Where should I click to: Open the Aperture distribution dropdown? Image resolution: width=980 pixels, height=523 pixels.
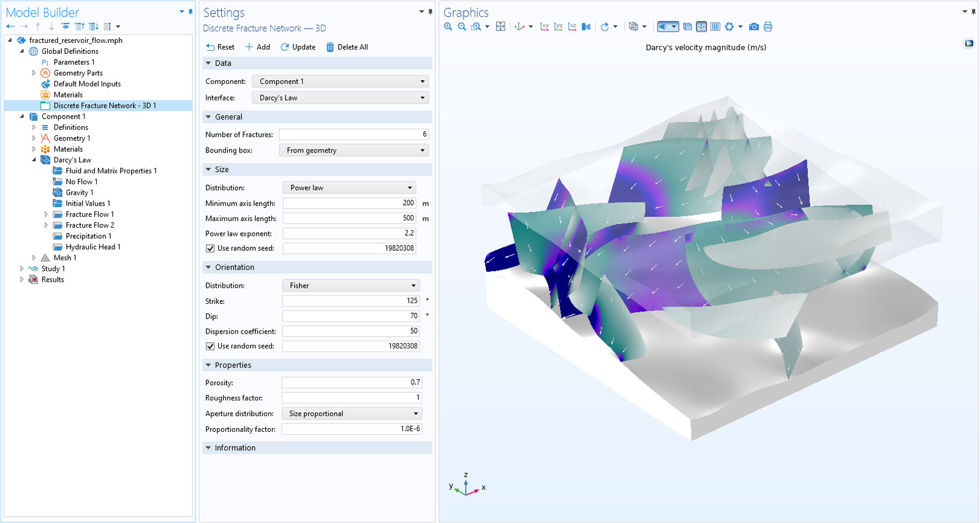pyautogui.click(x=352, y=414)
